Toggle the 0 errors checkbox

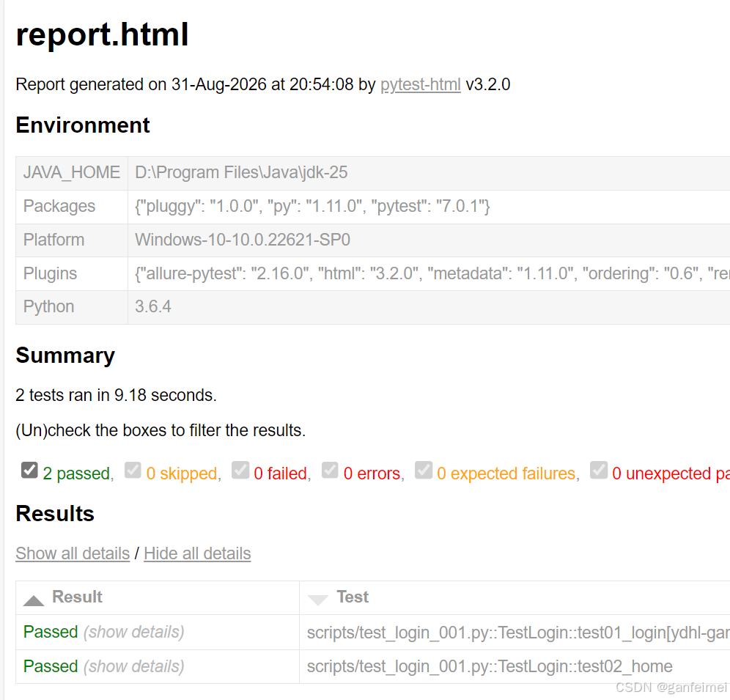(x=330, y=470)
